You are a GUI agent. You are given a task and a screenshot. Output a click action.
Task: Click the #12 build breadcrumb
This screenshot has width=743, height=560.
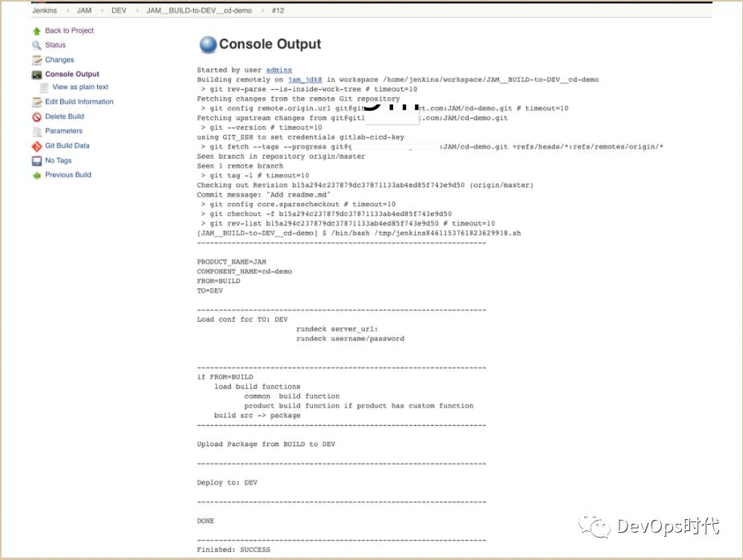point(278,10)
